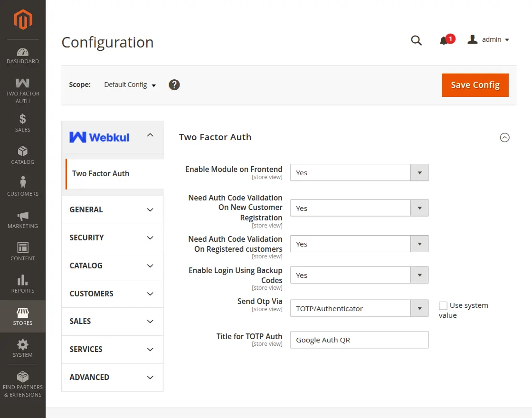Expand the ADVANCED configuration section
The width and height of the screenshot is (532, 418).
(112, 378)
